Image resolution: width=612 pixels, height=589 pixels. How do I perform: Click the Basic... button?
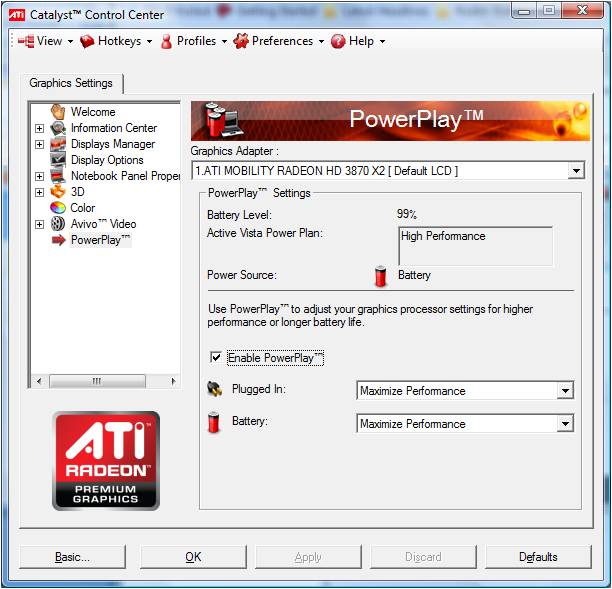pos(73,557)
